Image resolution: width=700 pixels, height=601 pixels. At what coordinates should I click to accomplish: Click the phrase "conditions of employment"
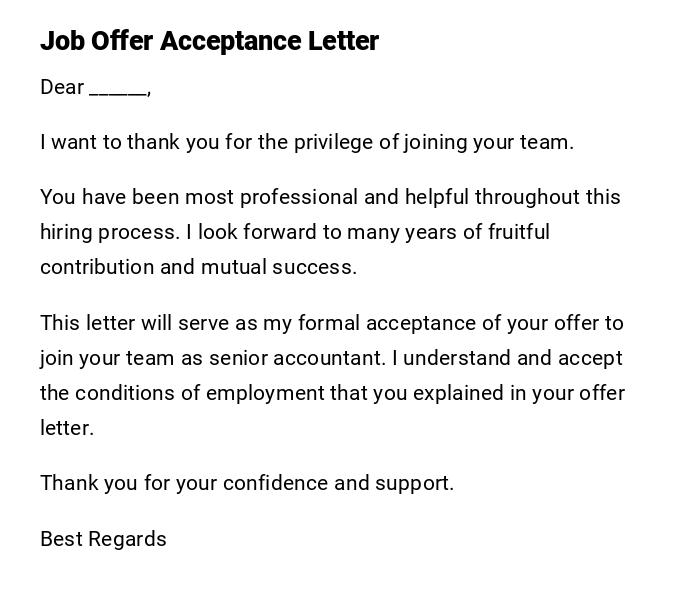click(x=209, y=393)
